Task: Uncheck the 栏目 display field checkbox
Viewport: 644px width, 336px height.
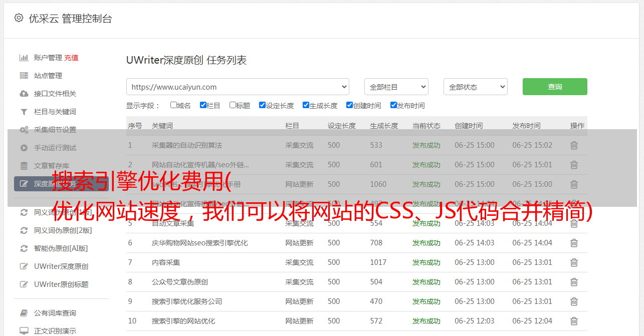Action: [x=203, y=105]
